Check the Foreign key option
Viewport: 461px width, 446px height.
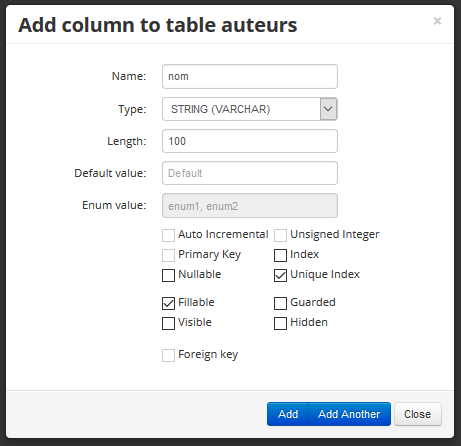click(x=168, y=355)
